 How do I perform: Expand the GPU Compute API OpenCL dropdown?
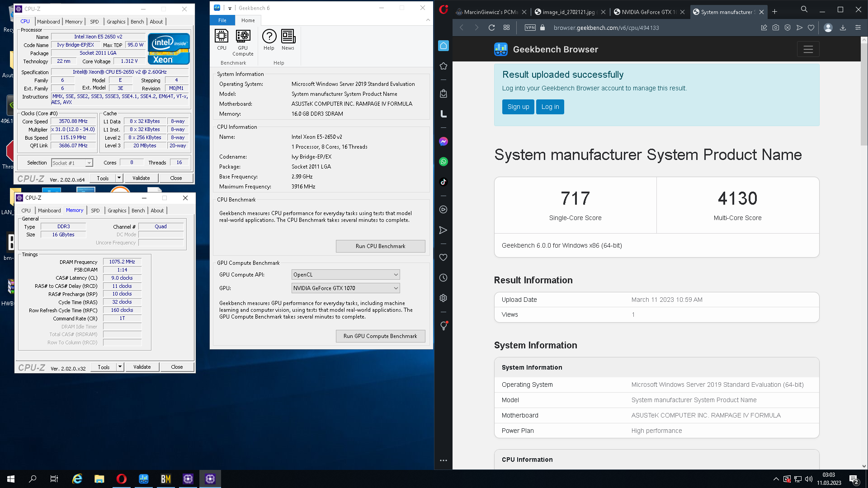coord(345,275)
